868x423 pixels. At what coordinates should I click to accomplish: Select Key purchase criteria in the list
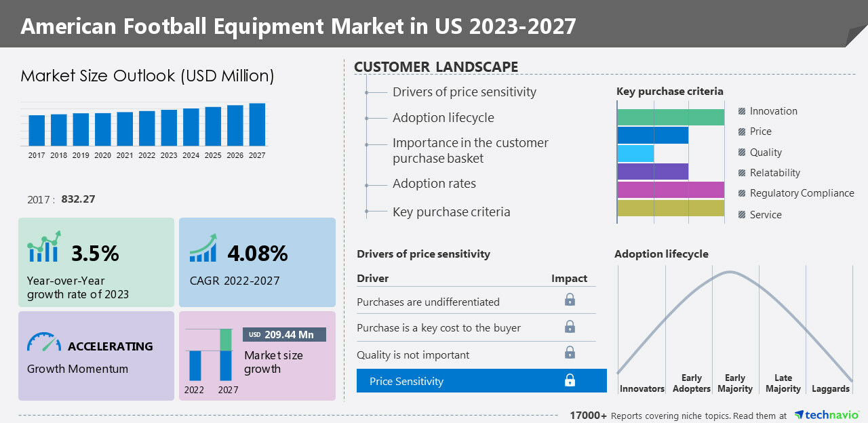point(451,212)
